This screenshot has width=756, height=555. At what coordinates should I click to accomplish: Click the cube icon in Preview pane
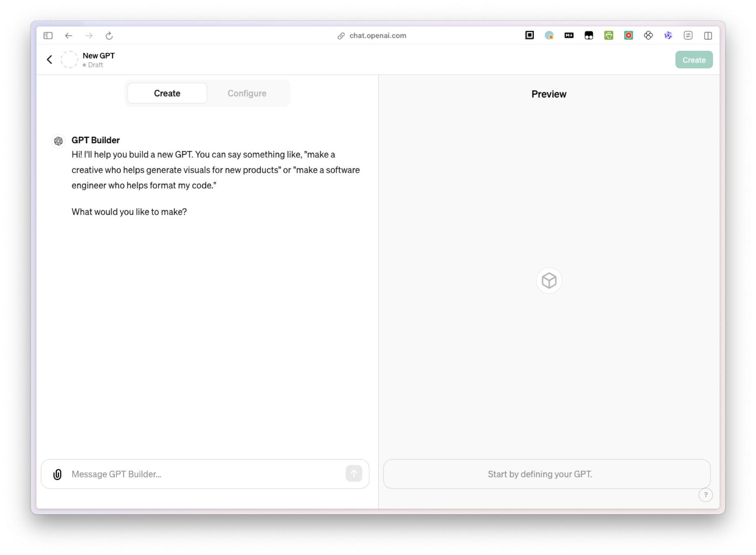549,280
